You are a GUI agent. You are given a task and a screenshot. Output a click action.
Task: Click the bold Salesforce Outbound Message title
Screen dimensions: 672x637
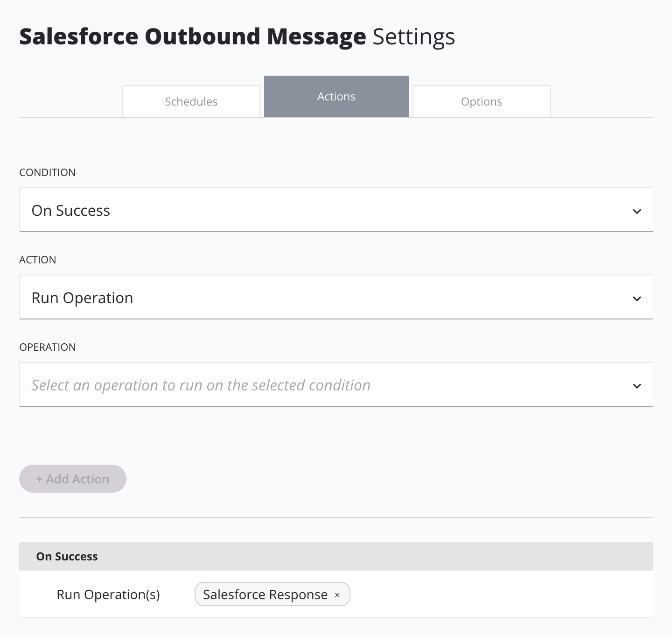tap(192, 36)
